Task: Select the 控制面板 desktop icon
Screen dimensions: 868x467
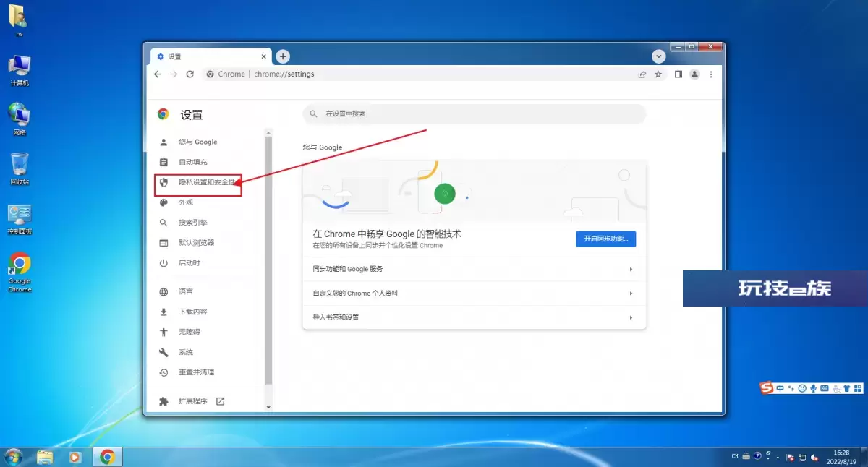Action: [20, 219]
